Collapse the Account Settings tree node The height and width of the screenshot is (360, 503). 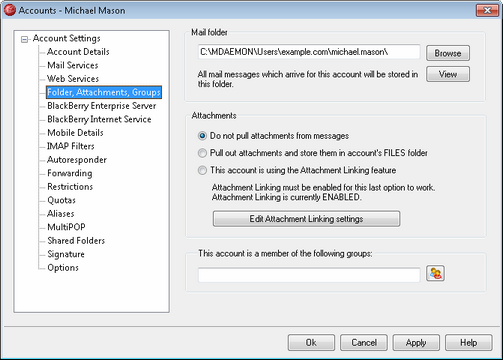click(24, 39)
